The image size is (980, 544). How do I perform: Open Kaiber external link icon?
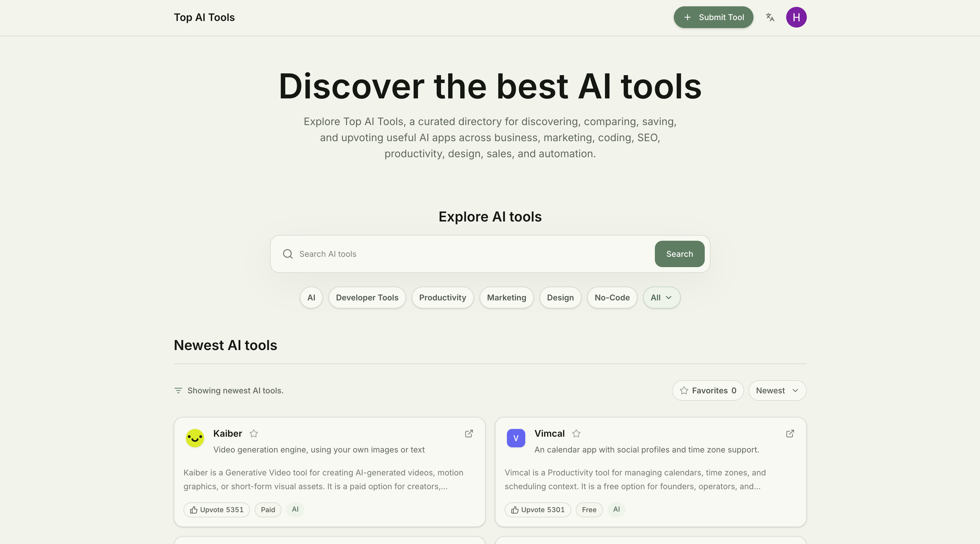[469, 434]
